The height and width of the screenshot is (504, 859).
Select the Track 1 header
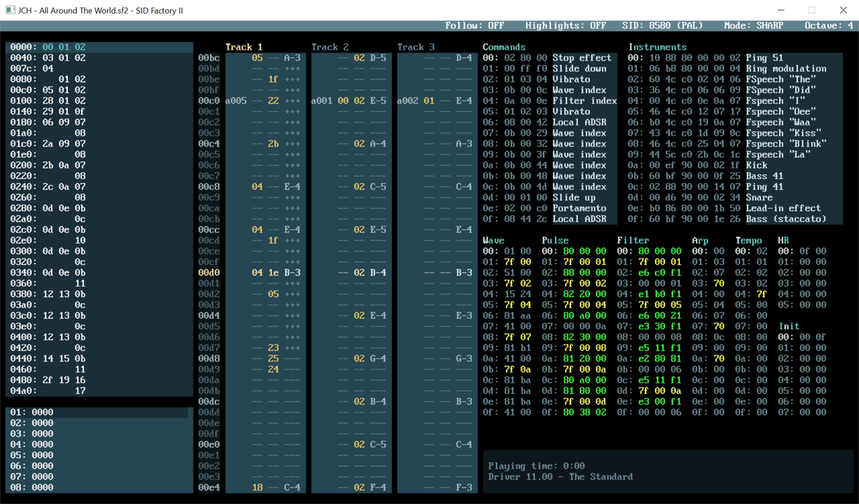(x=244, y=47)
